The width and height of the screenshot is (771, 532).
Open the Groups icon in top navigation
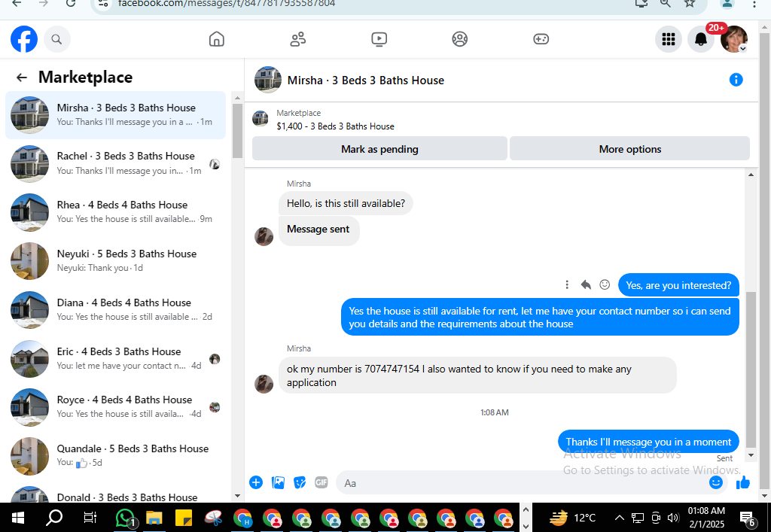click(460, 39)
